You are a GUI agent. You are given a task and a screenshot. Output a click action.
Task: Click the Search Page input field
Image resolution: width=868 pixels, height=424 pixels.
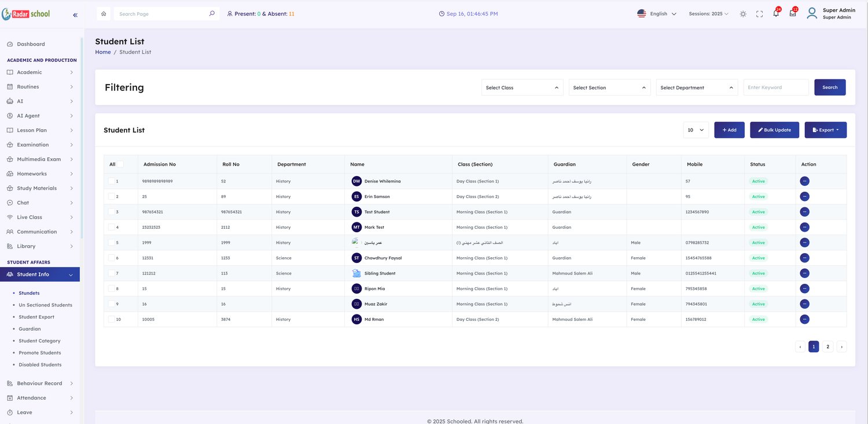[161, 14]
